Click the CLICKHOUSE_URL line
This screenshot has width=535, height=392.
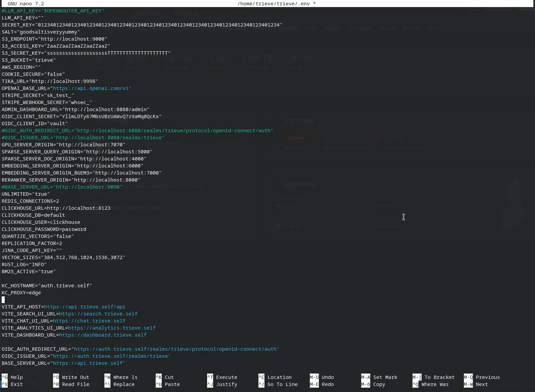(x=56, y=208)
